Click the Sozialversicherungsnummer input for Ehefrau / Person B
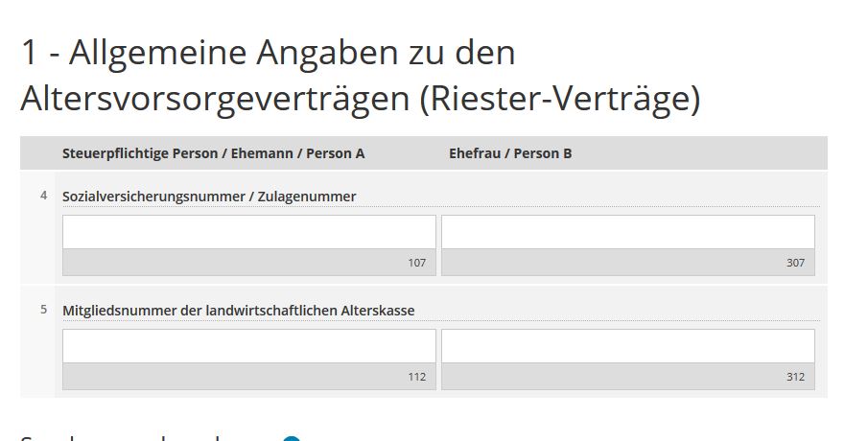Image resolution: width=868 pixels, height=441 pixels. tap(627, 232)
